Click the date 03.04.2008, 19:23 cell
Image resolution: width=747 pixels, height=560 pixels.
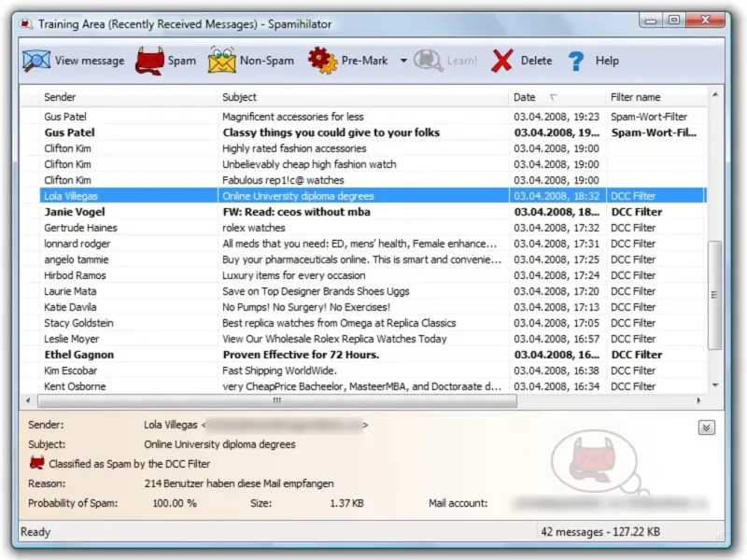pos(557,117)
